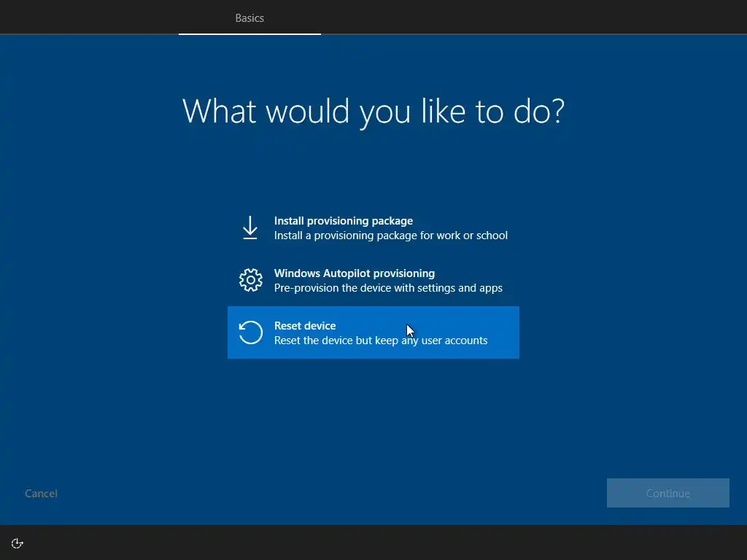Click 'Install a provisioning package for work or school' description
This screenshot has height=560, width=747.
pyautogui.click(x=391, y=236)
